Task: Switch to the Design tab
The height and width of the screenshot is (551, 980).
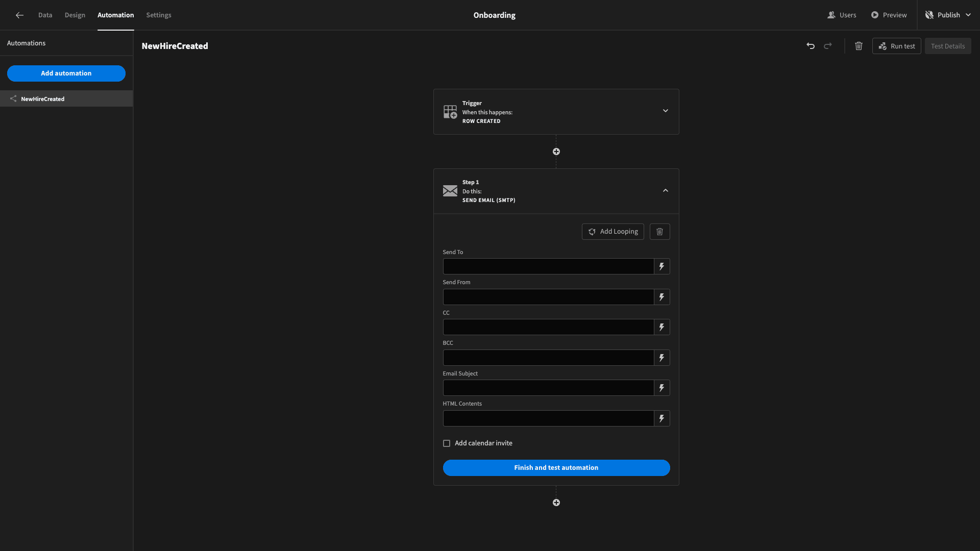Action: tap(75, 15)
